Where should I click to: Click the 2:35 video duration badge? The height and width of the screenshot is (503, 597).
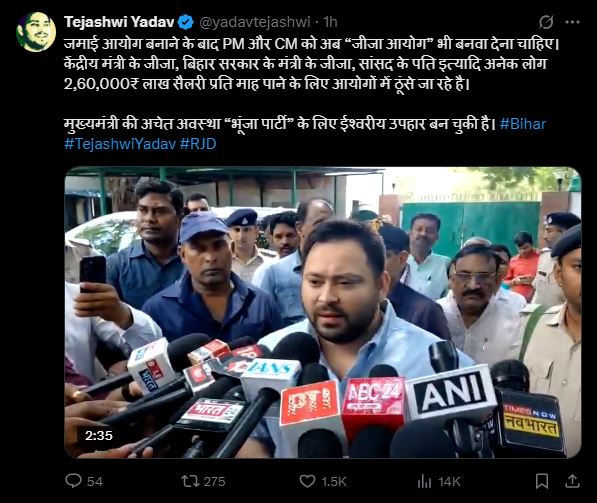(x=99, y=435)
